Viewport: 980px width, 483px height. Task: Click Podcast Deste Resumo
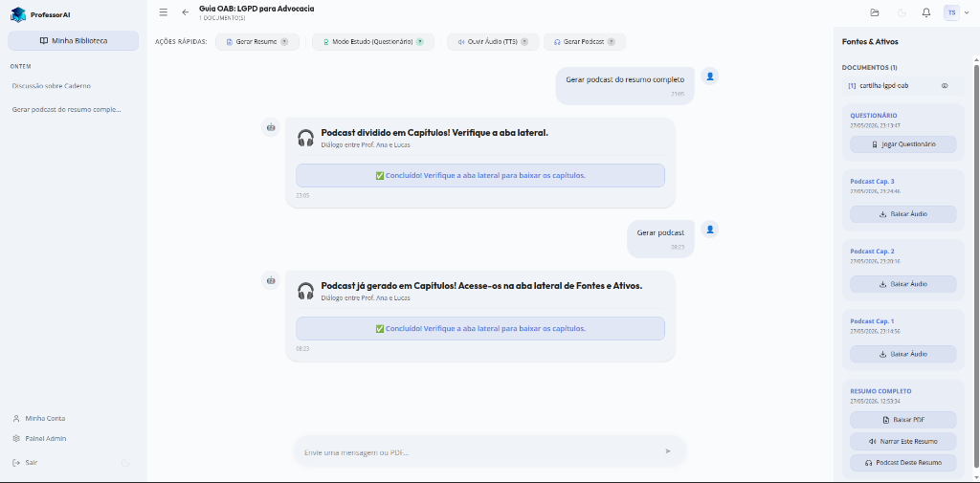[x=903, y=463]
